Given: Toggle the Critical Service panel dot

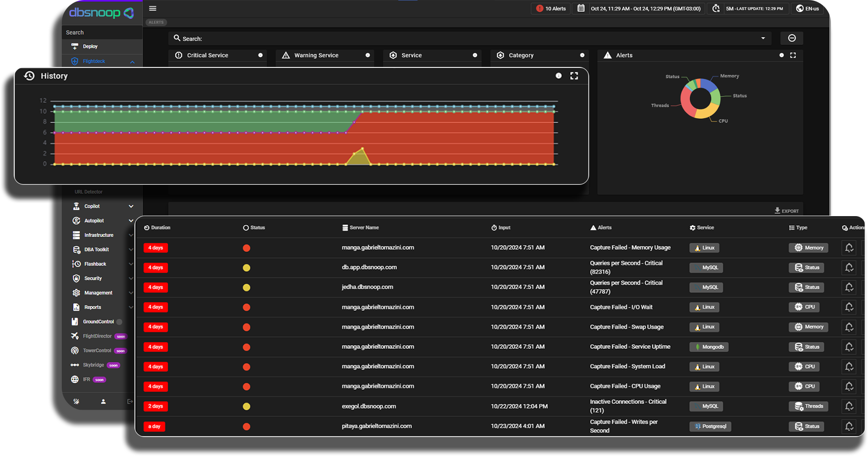Looking at the screenshot, I should [260, 55].
